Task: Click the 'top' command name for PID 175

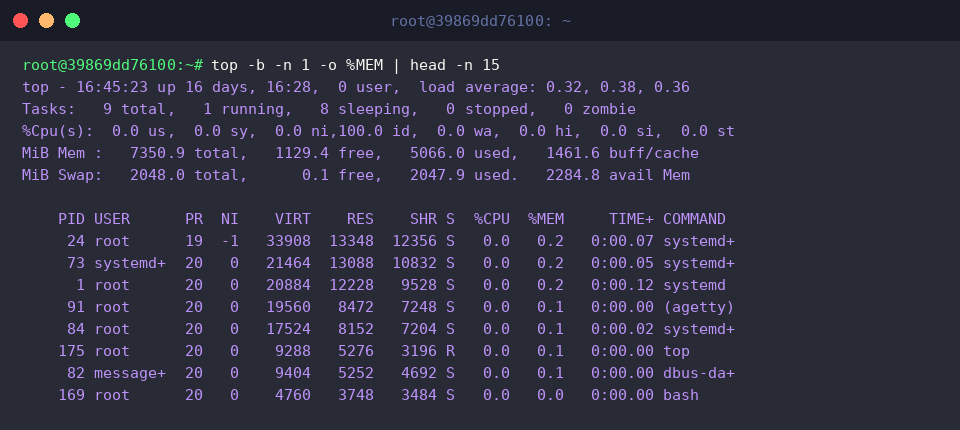Action: [676, 352]
